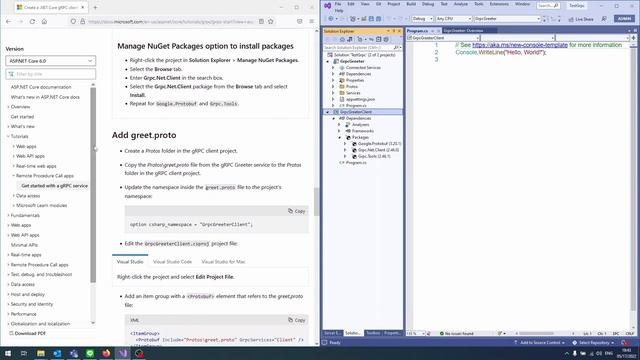Select the Frameworks node

click(362, 131)
